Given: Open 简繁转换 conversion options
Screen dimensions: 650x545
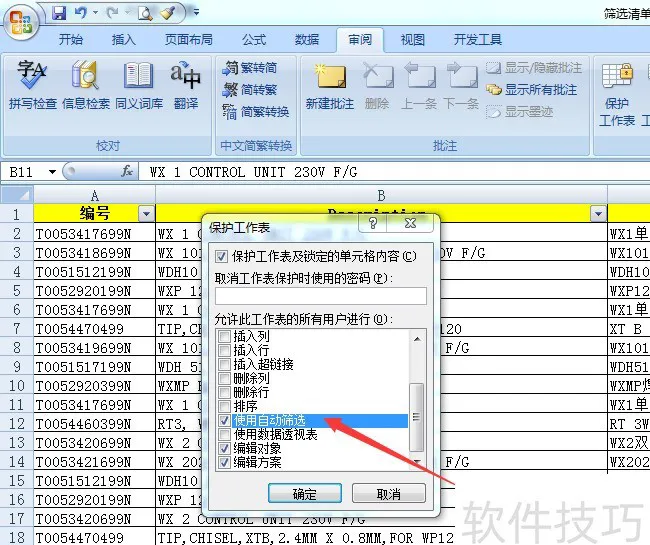Looking at the screenshot, I should pyautogui.click(x=256, y=111).
